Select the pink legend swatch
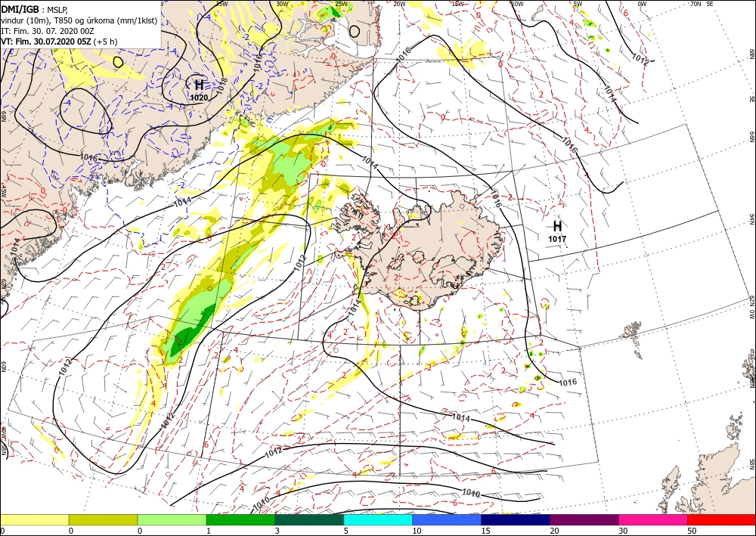756x536 pixels. (653, 519)
